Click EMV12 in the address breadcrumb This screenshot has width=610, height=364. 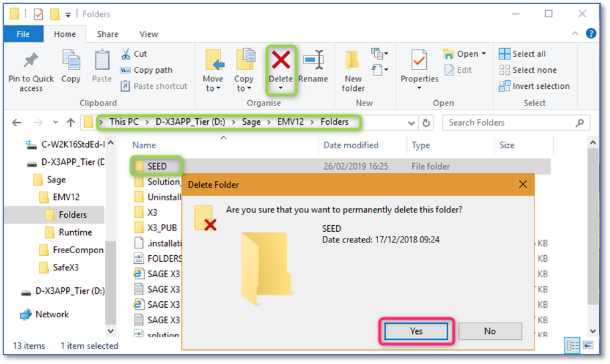290,122
